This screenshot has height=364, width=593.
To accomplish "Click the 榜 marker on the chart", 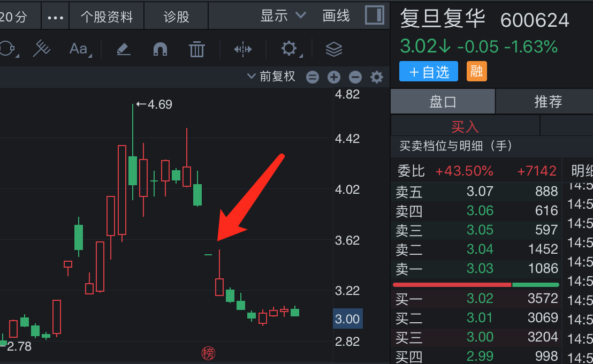I will coord(208,353).
